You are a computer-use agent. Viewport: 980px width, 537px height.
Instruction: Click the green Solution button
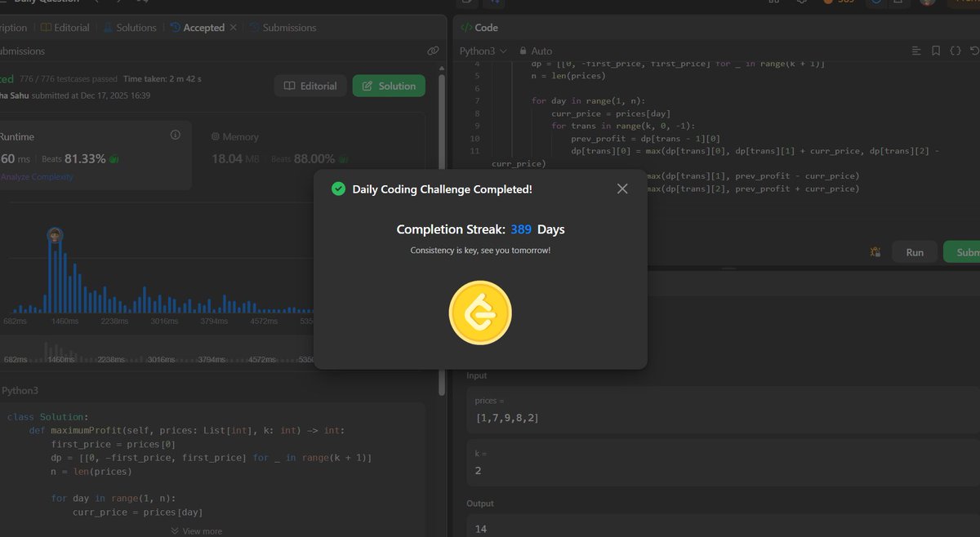389,86
